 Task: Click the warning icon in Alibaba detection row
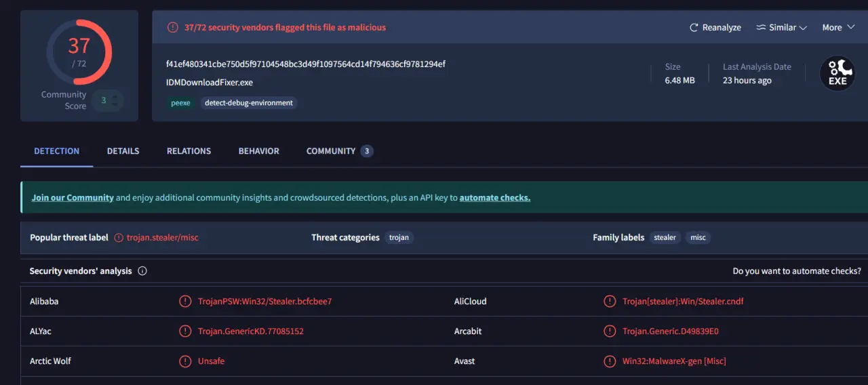pyautogui.click(x=185, y=302)
